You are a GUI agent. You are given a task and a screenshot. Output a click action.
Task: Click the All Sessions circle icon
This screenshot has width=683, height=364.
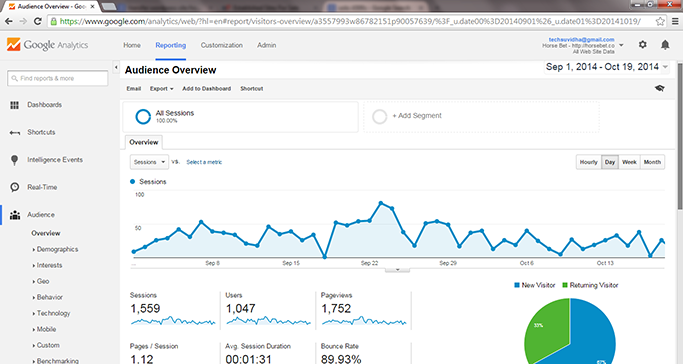143,117
